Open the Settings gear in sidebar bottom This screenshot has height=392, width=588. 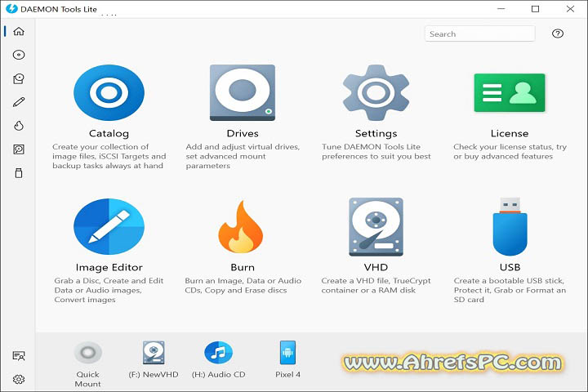pyautogui.click(x=19, y=379)
